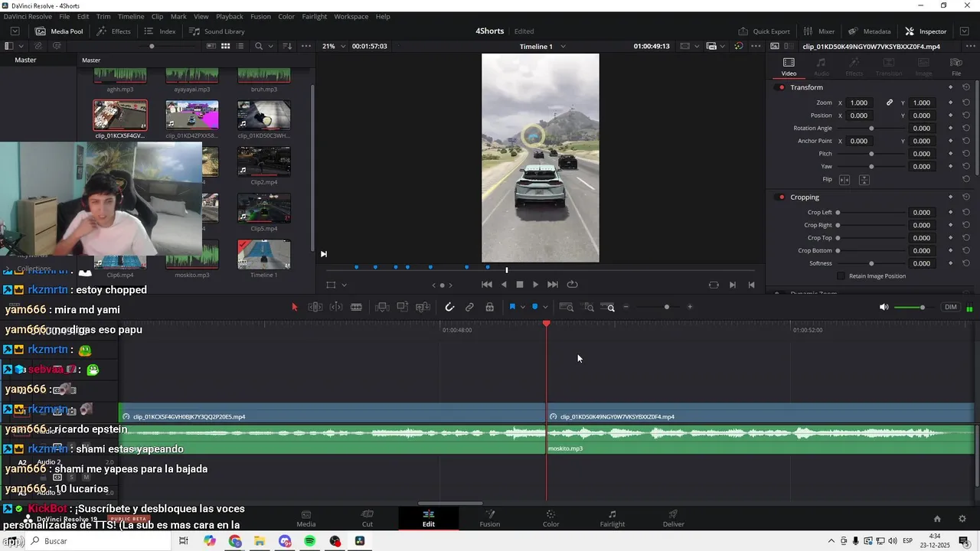Viewport: 980px width, 551px height.
Task: Open the flag color dropdown arrow
Action: (x=523, y=307)
